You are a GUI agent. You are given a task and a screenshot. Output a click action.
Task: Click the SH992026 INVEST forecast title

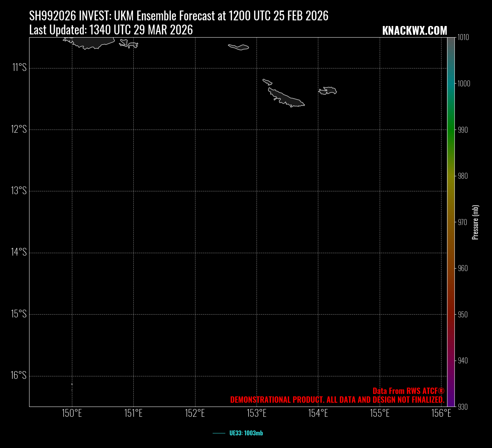179,16
